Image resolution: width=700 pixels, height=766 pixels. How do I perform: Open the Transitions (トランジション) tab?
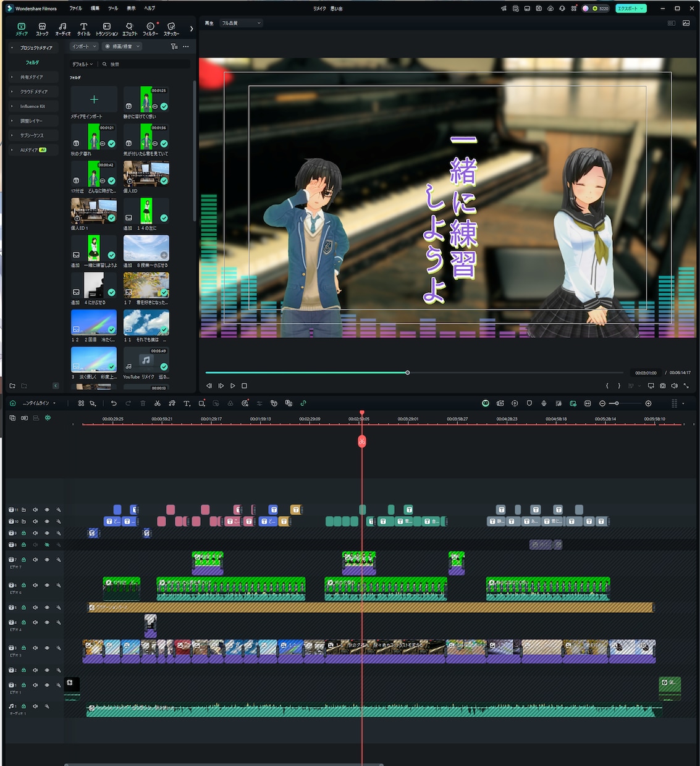pyautogui.click(x=106, y=29)
